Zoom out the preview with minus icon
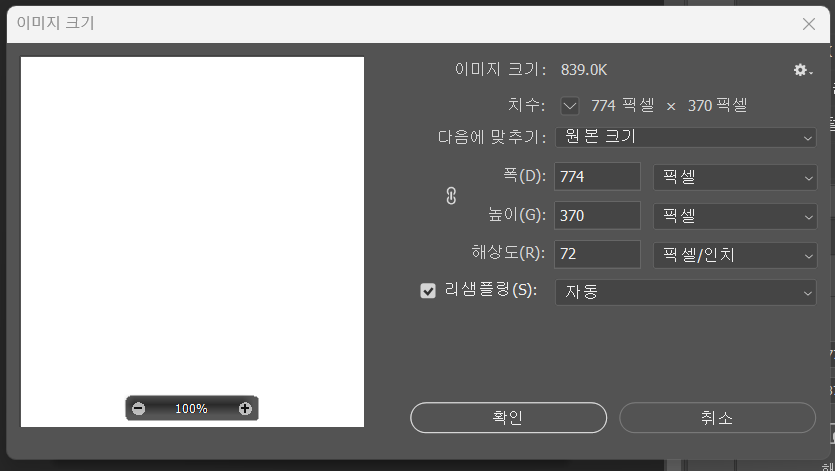This screenshot has width=835, height=471. pyautogui.click(x=139, y=408)
